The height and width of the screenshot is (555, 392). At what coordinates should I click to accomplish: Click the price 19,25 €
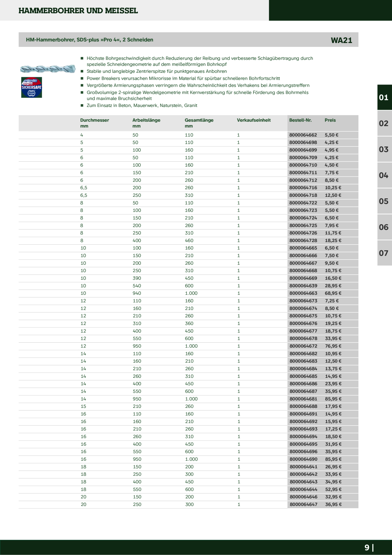point(333,324)
